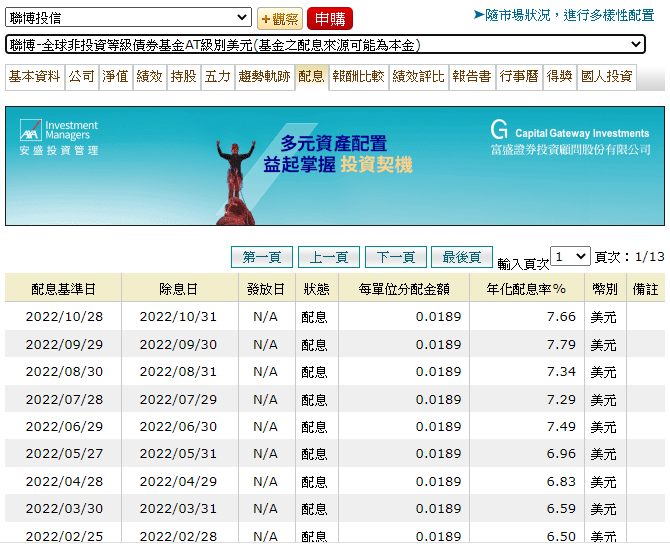Click the 6.59 annualized yield value
The height and width of the screenshot is (544, 670).
561,509
